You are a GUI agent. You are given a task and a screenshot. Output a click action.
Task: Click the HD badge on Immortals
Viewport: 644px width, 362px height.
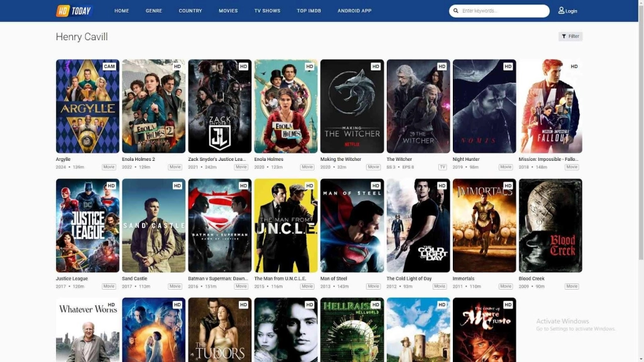[508, 185]
